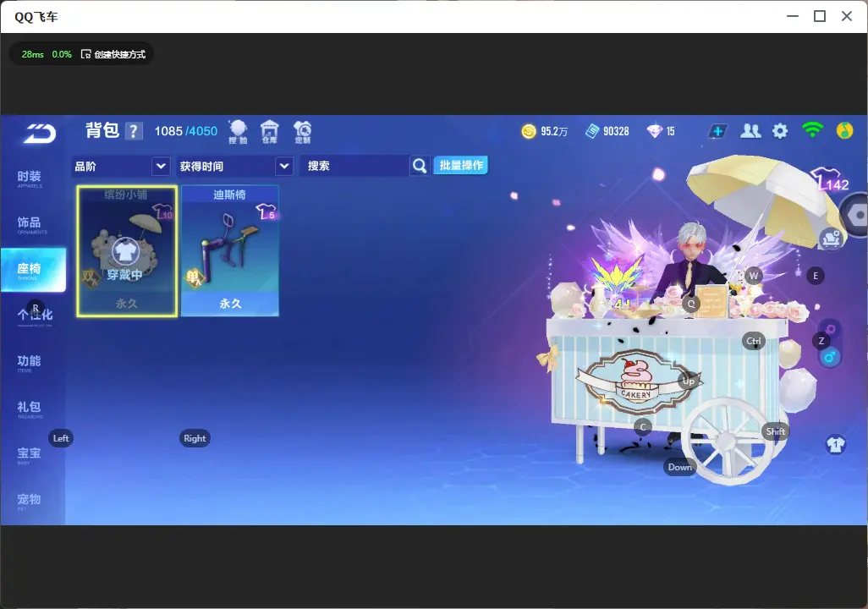Image resolution: width=868 pixels, height=609 pixels.
Task: Switch to the 宠物 tab
Action: click(30, 500)
